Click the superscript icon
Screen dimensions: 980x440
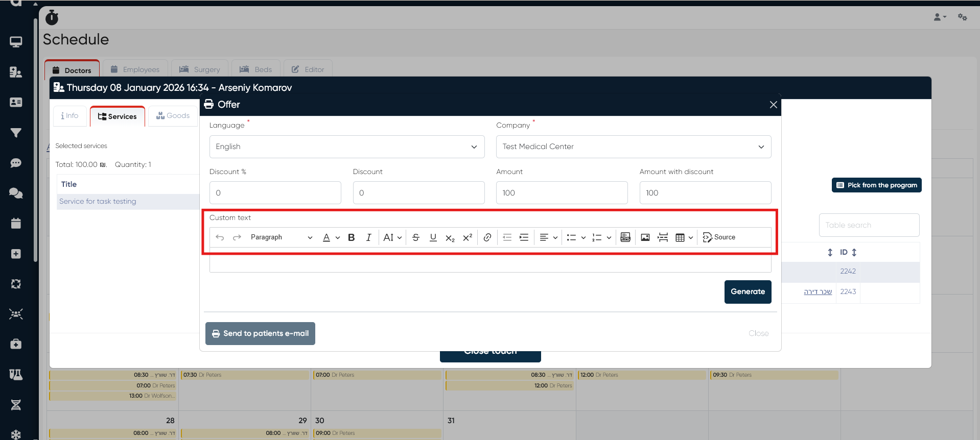pyautogui.click(x=467, y=237)
